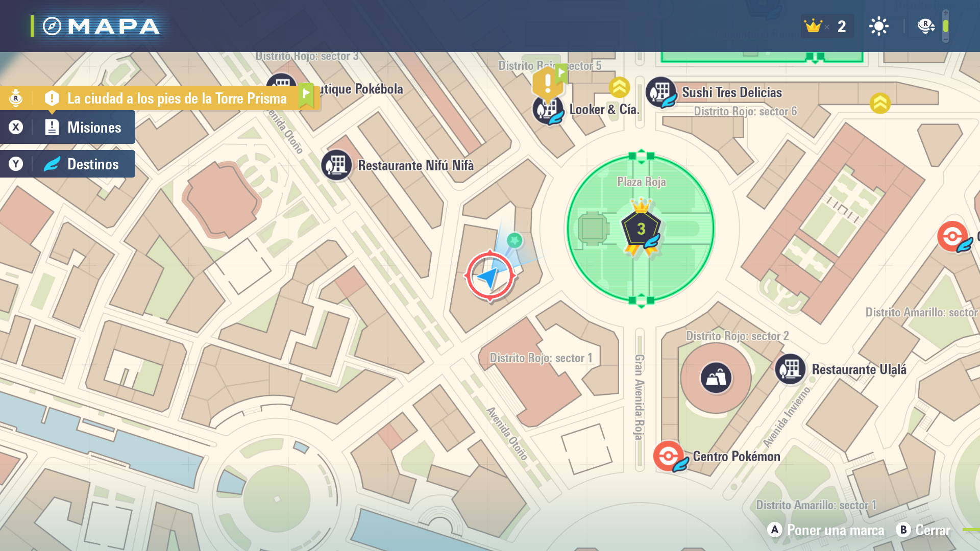Viewport: 980px width, 551px height.
Task: Select the yellow exclamation quest marker
Action: tap(548, 82)
